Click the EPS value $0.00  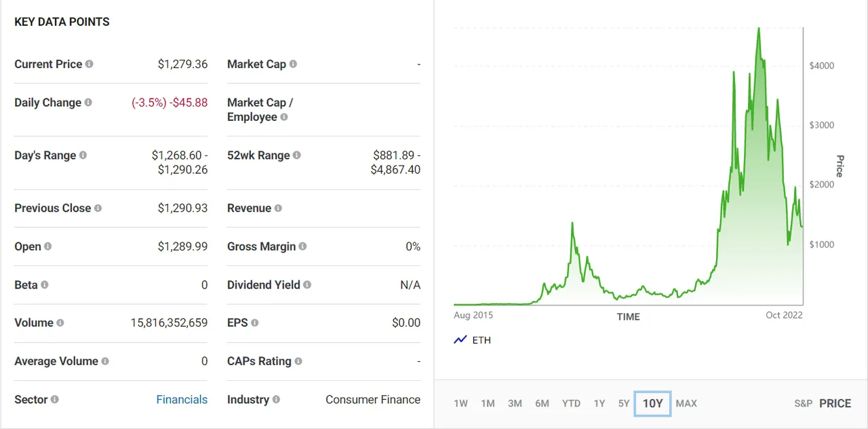(406, 322)
